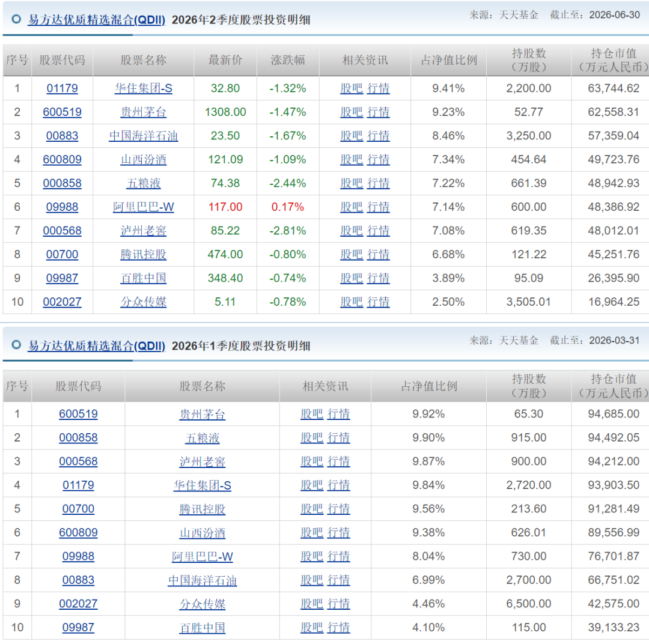
Task: Click 分众传媒 name in 2季度 table
Action: [x=143, y=302]
